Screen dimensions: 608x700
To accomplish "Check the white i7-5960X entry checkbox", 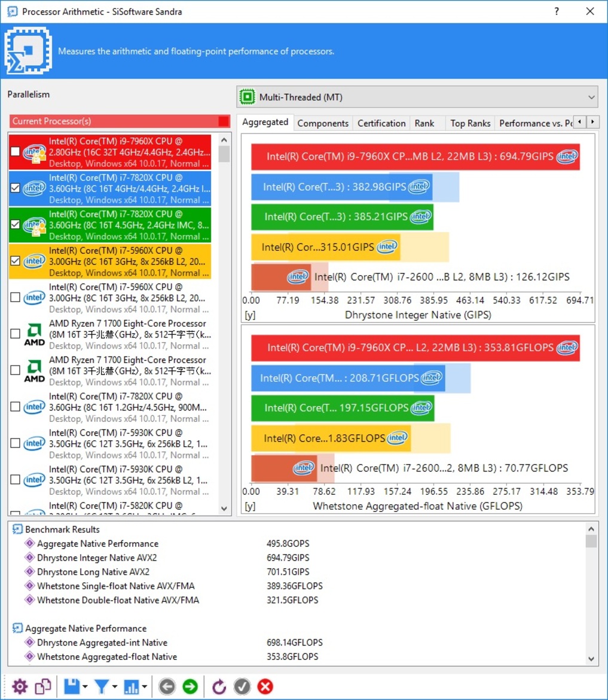I will [15, 297].
